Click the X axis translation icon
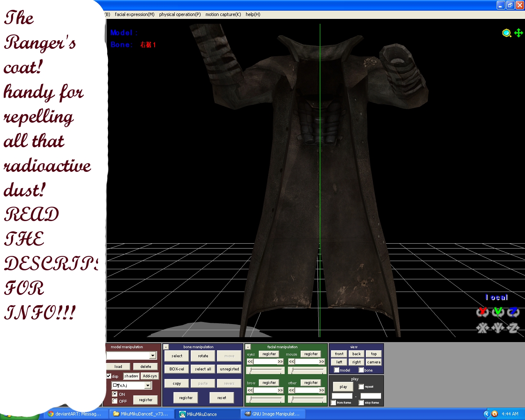 [483, 327]
